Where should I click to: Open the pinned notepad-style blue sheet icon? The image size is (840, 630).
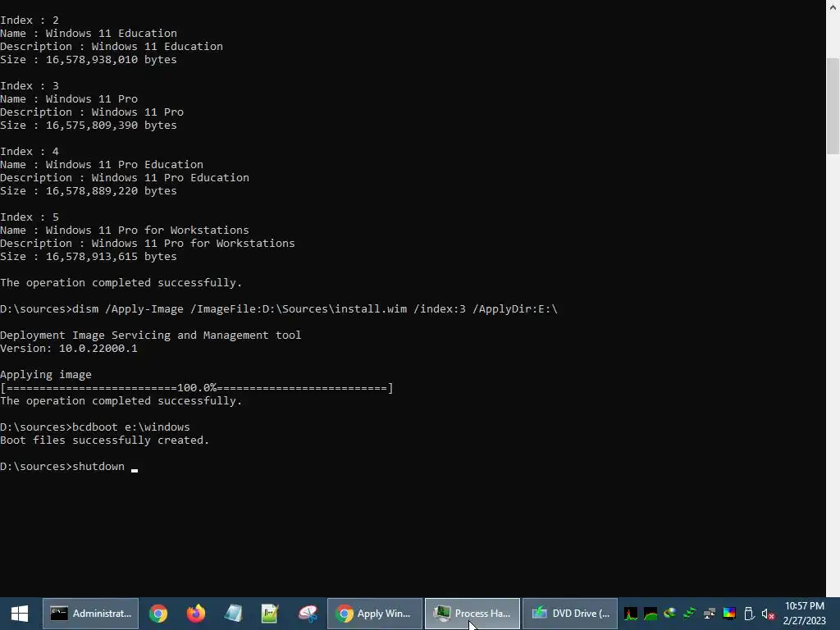(x=233, y=614)
